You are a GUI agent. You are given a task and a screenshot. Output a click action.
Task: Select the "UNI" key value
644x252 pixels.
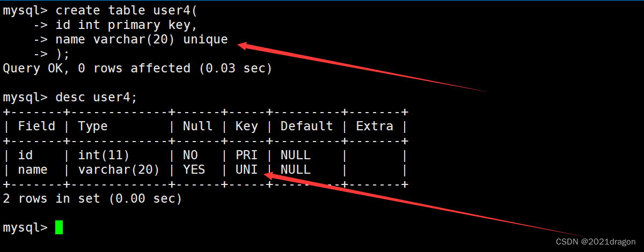246,170
